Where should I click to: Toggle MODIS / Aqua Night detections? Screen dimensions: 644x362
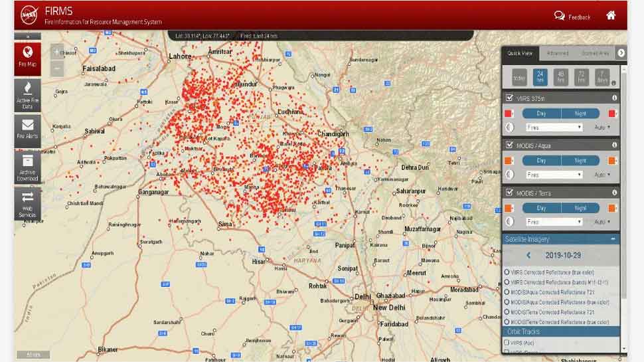580,161
